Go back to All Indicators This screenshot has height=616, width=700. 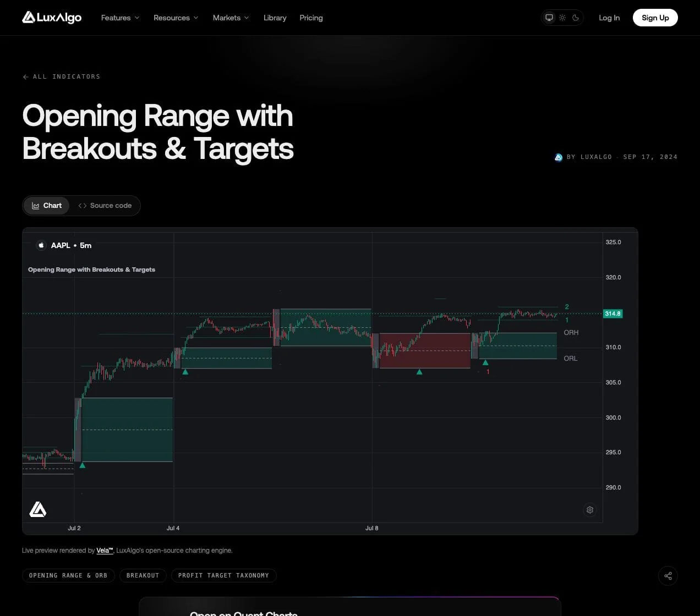[x=61, y=76]
